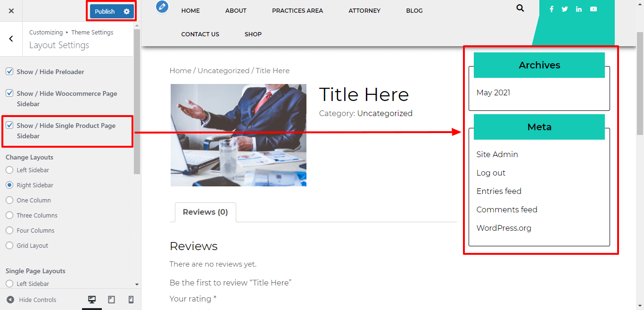Open the YouTube social icon
The image size is (644, 310).
593,9
